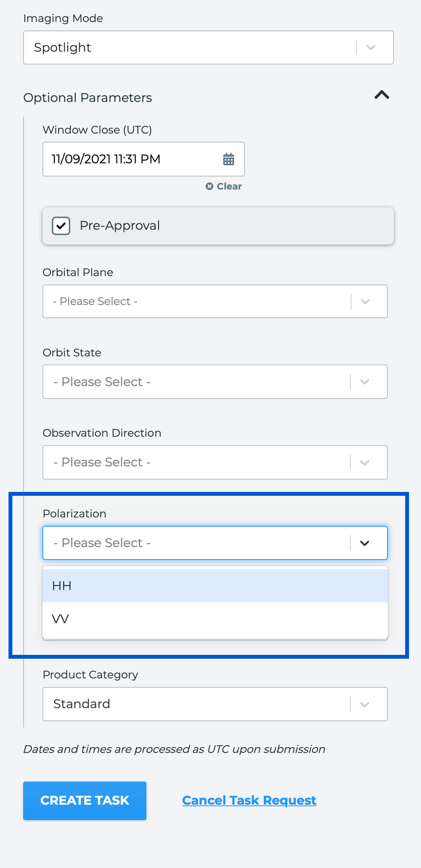Uncheck the Pre-Approval checkbox

click(x=61, y=226)
